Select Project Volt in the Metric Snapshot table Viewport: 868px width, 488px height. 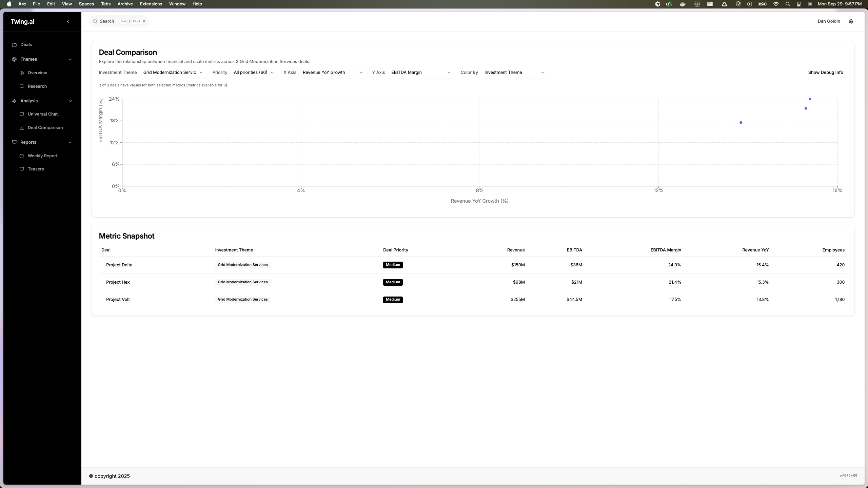(118, 299)
